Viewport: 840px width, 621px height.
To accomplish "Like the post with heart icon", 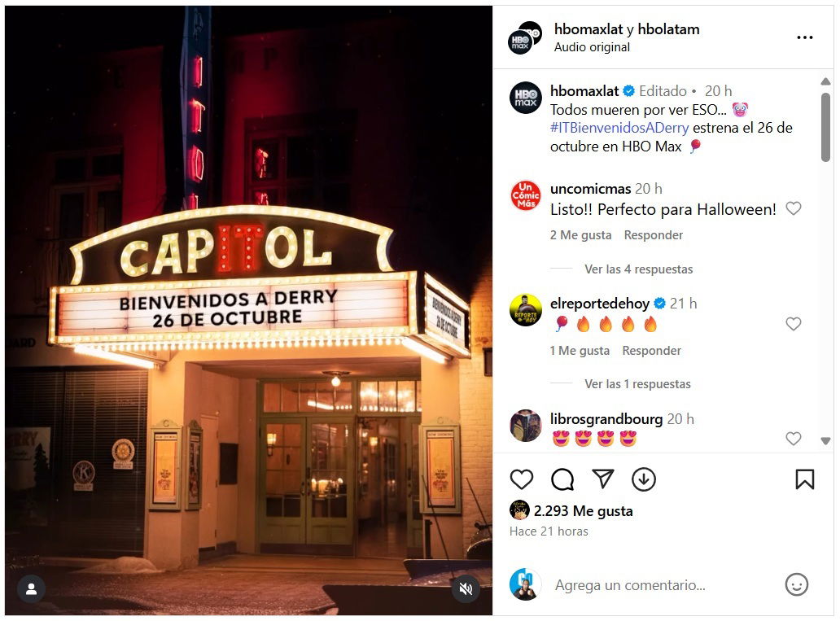I will tap(521, 479).
